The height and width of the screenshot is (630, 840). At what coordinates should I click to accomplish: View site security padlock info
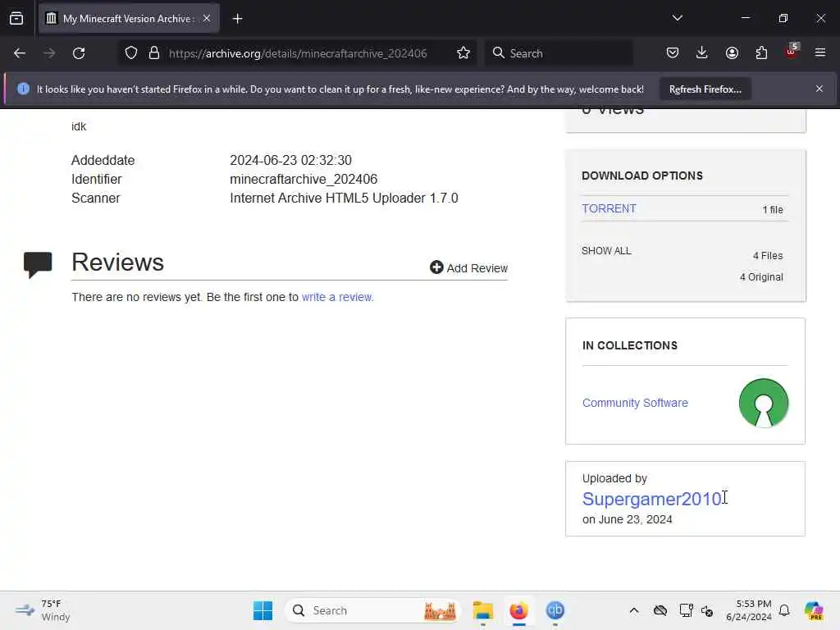154,53
